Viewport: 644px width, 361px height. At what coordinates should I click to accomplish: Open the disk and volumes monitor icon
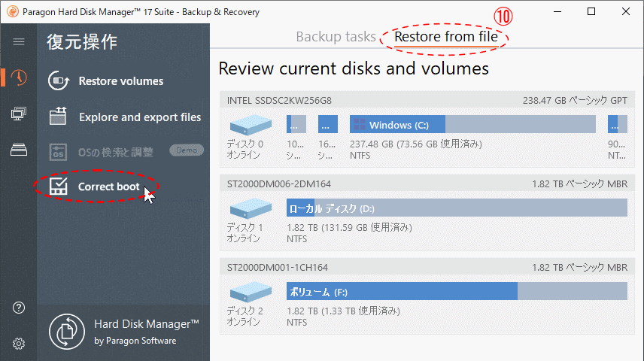click(19, 114)
